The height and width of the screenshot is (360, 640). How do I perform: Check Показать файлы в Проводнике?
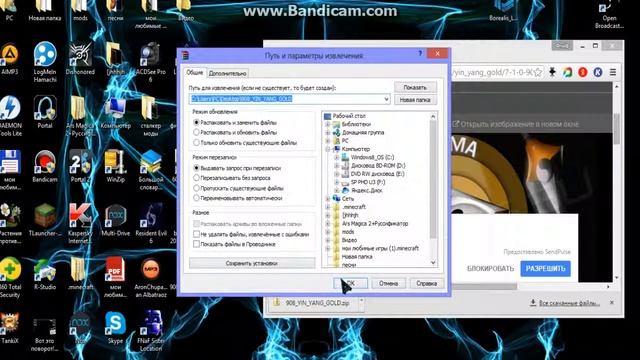click(234, 244)
